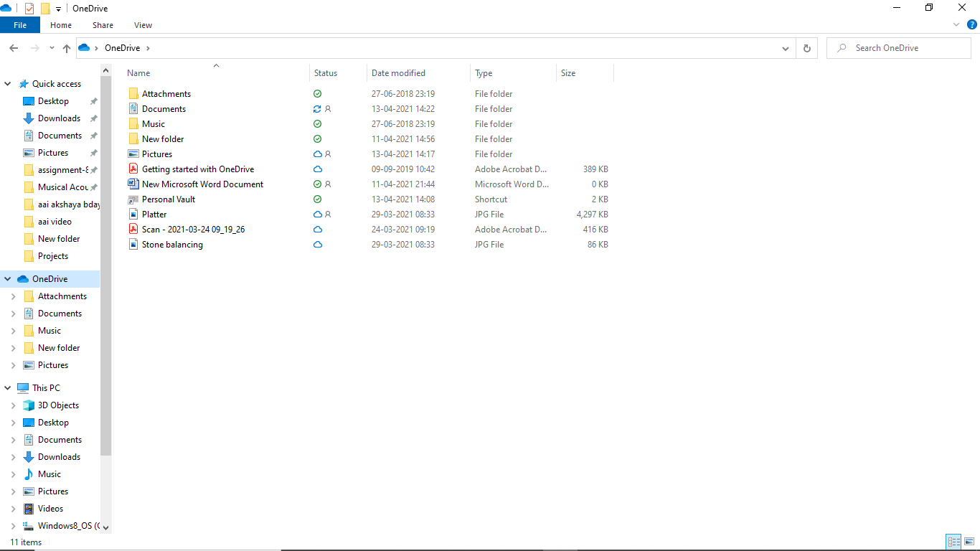Click navigation pane scroll down arrow
Image resolution: width=980 pixels, height=551 pixels.
click(106, 527)
